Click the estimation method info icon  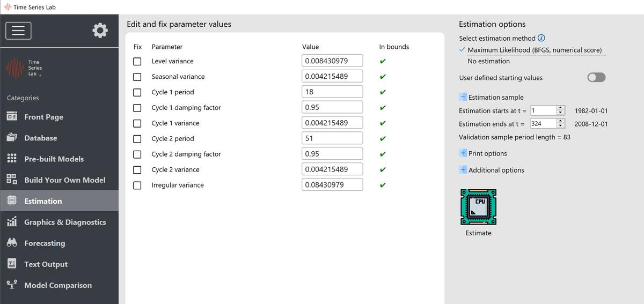tap(541, 38)
